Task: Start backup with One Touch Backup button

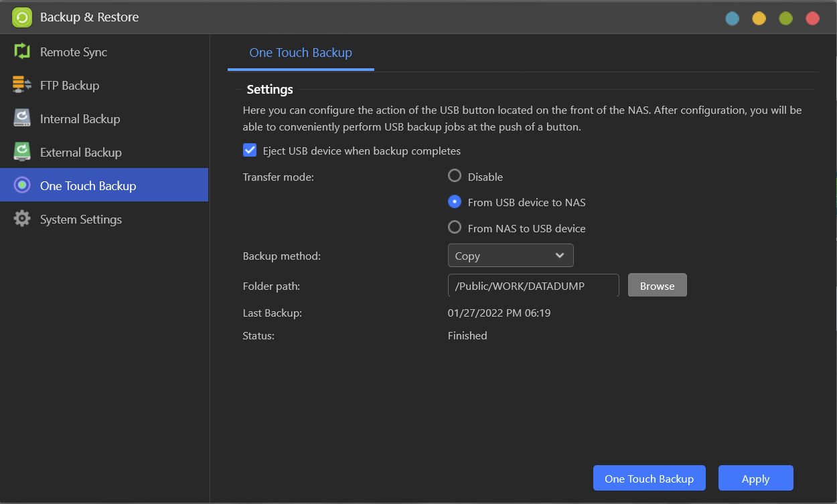Action: pos(649,479)
